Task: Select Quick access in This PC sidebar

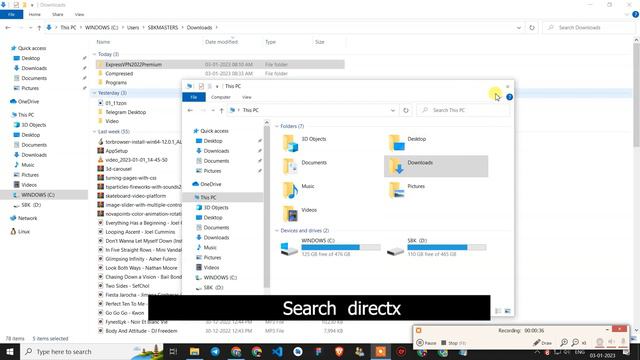Action: click(x=214, y=131)
